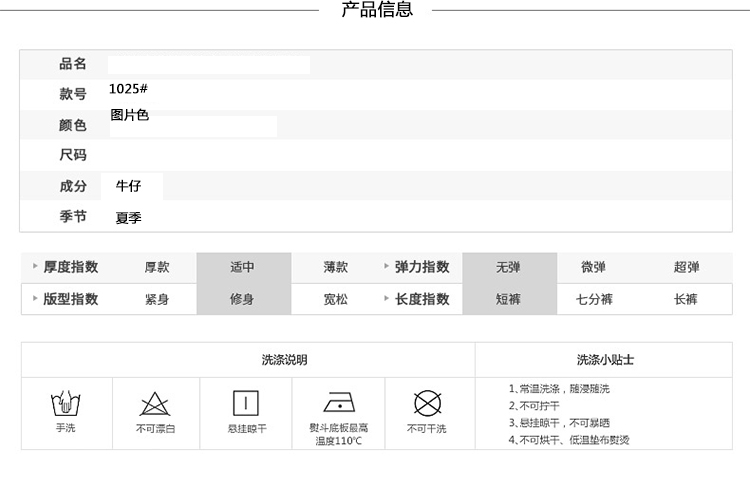Pick the 超弹 elasticity option

[x=686, y=268]
